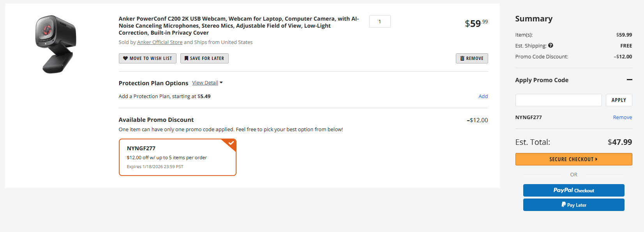Click the orange checkmark on promo card
The height and width of the screenshot is (232, 644).
pos(231,143)
